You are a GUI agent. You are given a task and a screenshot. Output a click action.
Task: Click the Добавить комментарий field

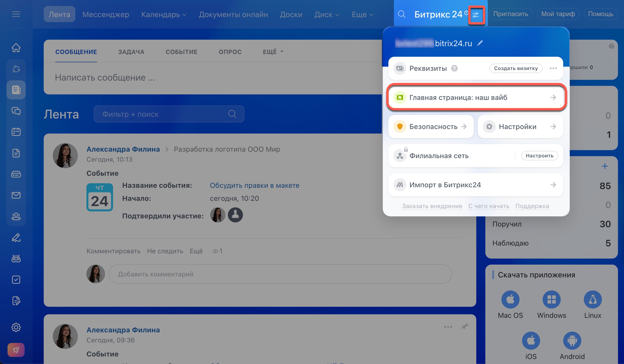pos(280,274)
